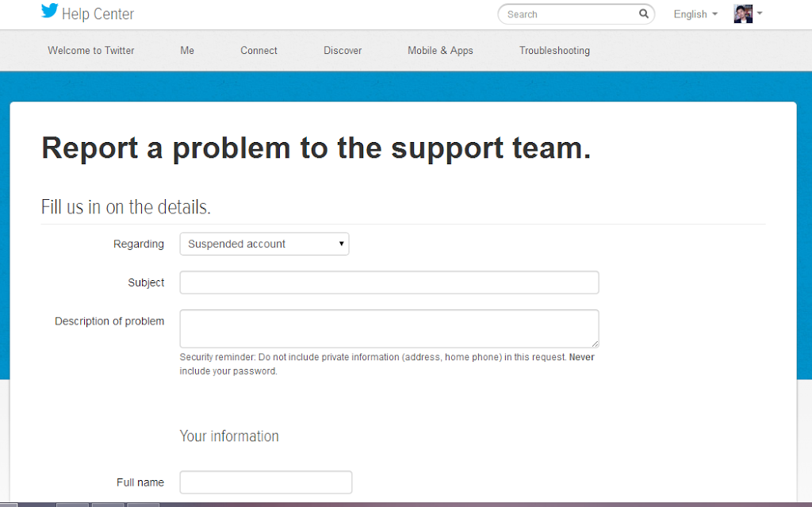Open the caret menu beside profile avatar
The height and width of the screenshot is (507, 812).
coord(760,13)
